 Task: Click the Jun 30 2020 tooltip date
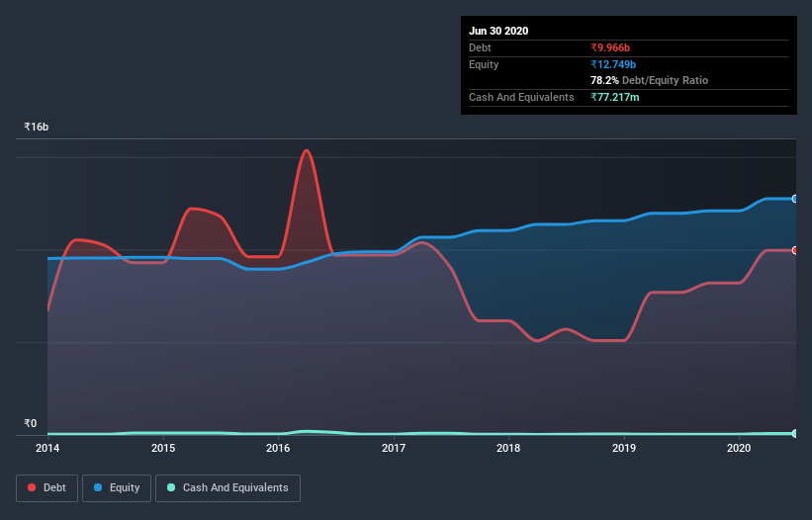(x=498, y=31)
